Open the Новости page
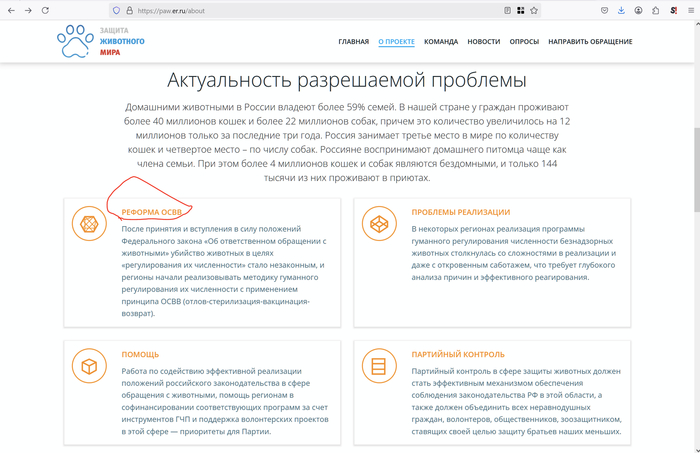The height and width of the screenshot is (453, 700). (483, 42)
